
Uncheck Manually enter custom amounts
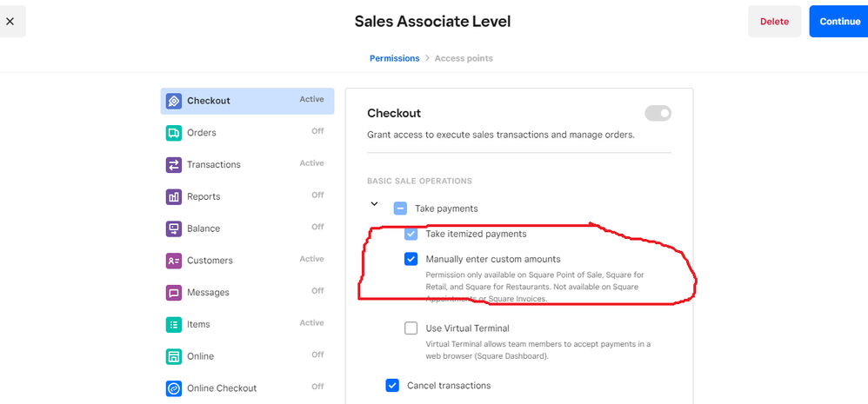411,259
